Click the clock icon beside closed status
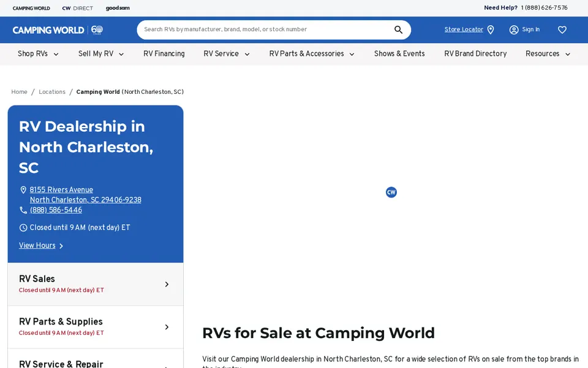Viewport: 588px width, 368px height. [23, 228]
